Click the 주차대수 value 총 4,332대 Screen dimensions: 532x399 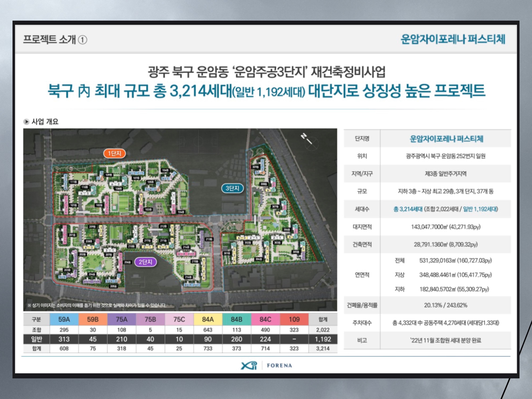point(446,323)
